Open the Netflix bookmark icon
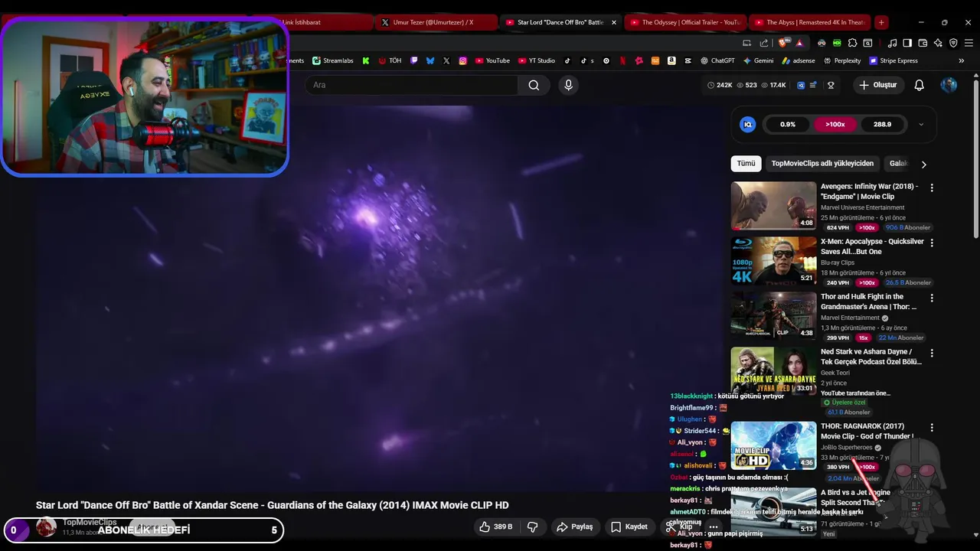This screenshot has width=980, height=551. click(x=622, y=60)
